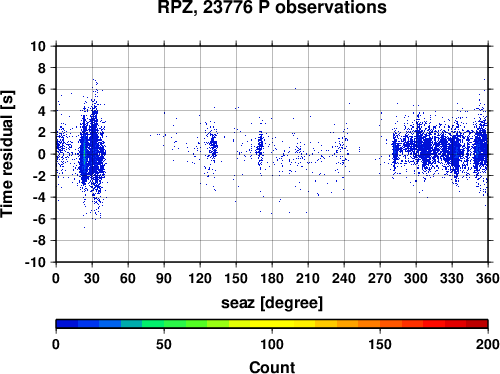Image resolution: width=500 pixels, height=374 pixels.
Task: Select the y-axis tick label '6'
Action: (x=42, y=89)
